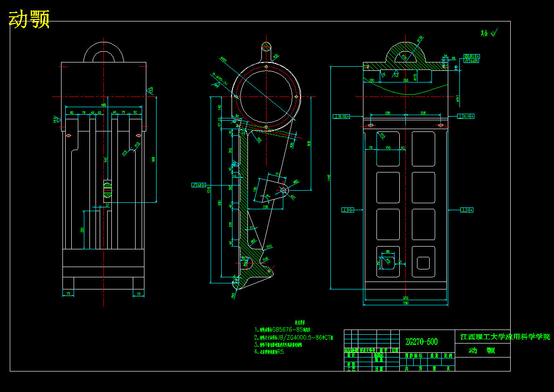This screenshot has height=392, width=554.
Task: Click the 设计 cell in title block
Action: (x=351, y=355)
